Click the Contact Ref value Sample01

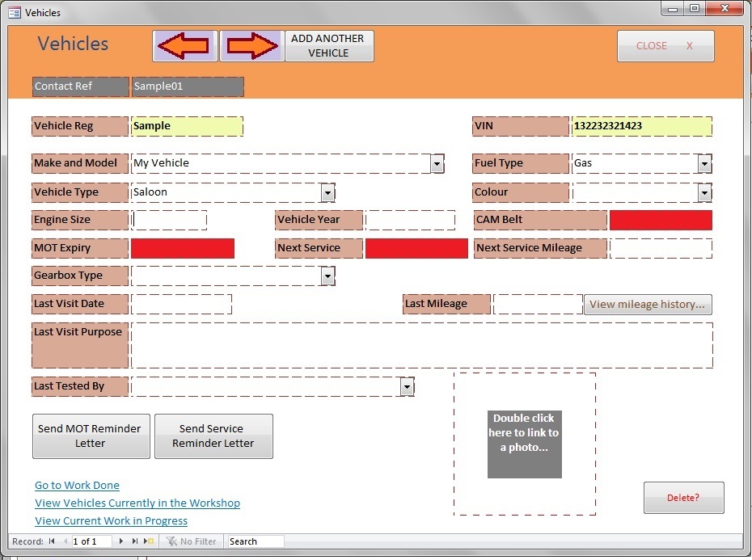[x=188, y=86]
